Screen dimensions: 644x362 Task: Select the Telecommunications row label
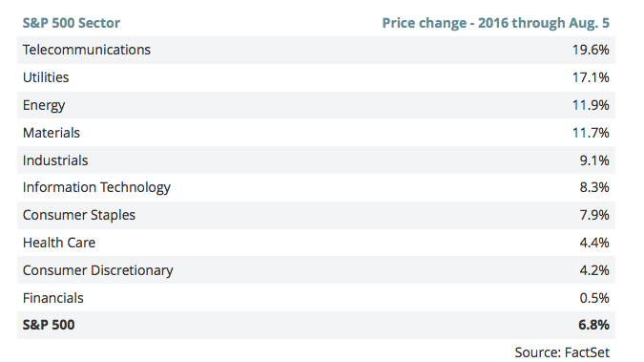pos(87,50)
